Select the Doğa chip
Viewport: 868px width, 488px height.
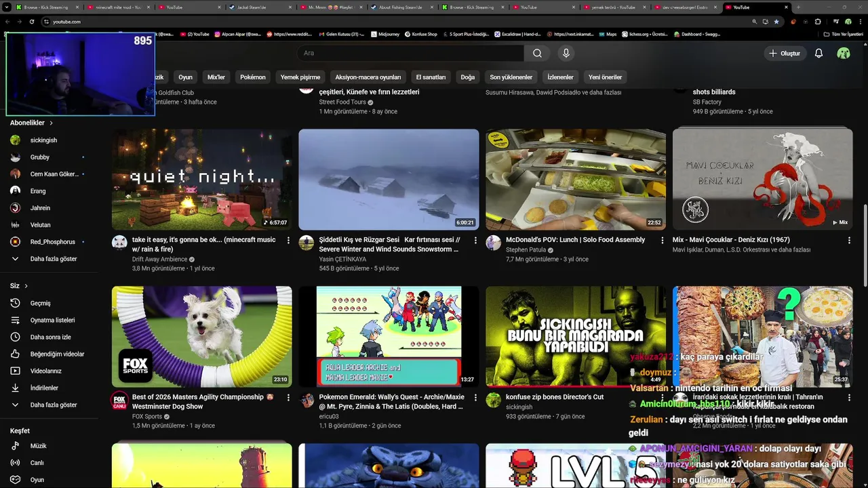pos(468,77)
